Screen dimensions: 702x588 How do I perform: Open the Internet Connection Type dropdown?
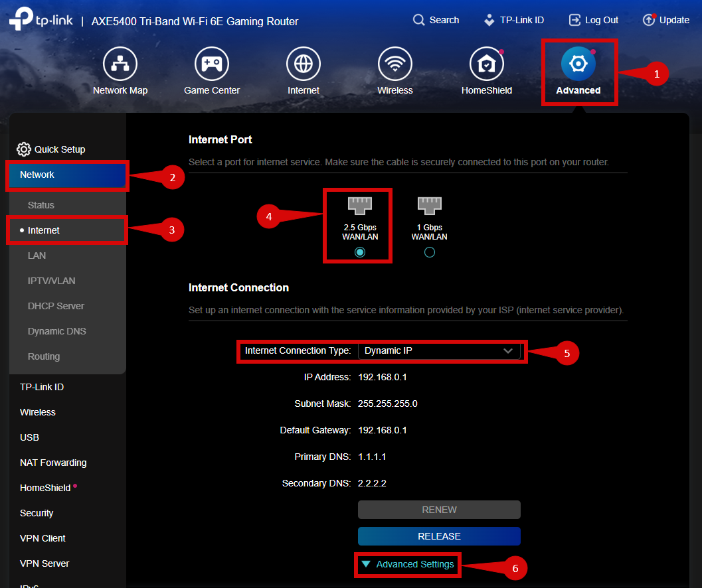point(439,351)
